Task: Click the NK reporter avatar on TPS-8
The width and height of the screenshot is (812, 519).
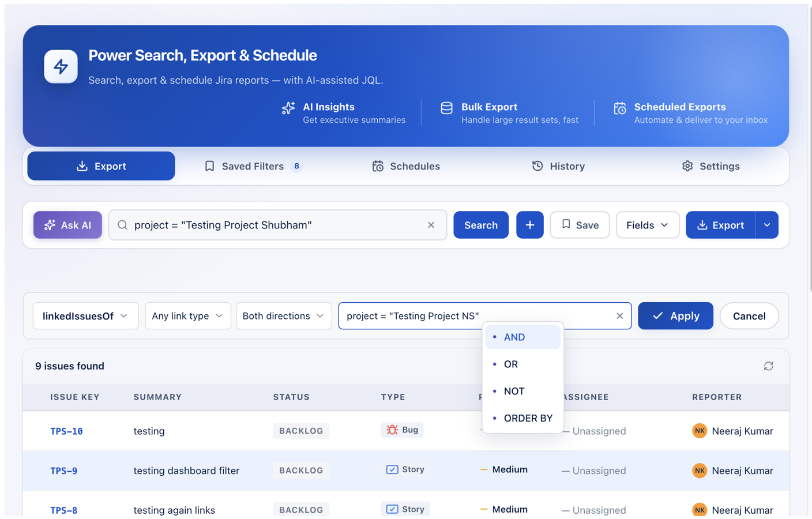Action: (700, 510)
